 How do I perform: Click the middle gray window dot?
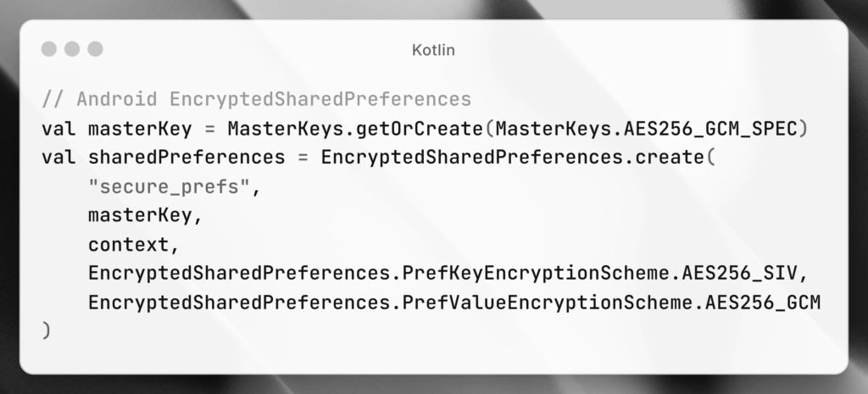click(x=72, y=49)
